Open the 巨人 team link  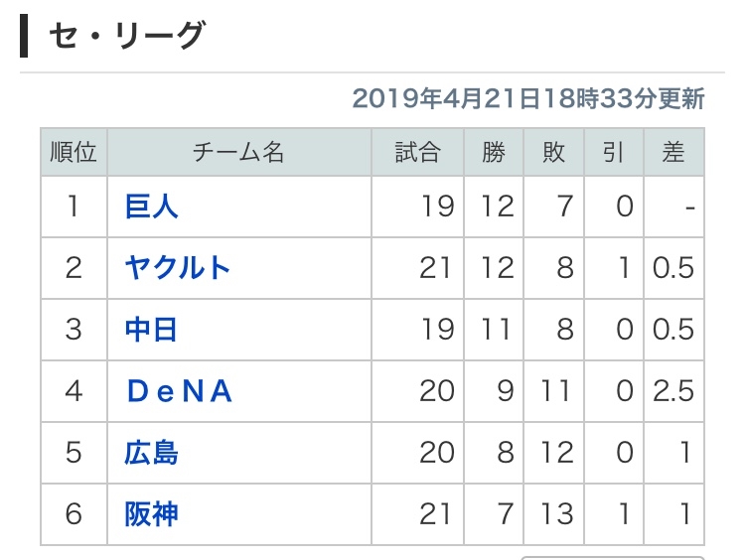pos(151,207)
